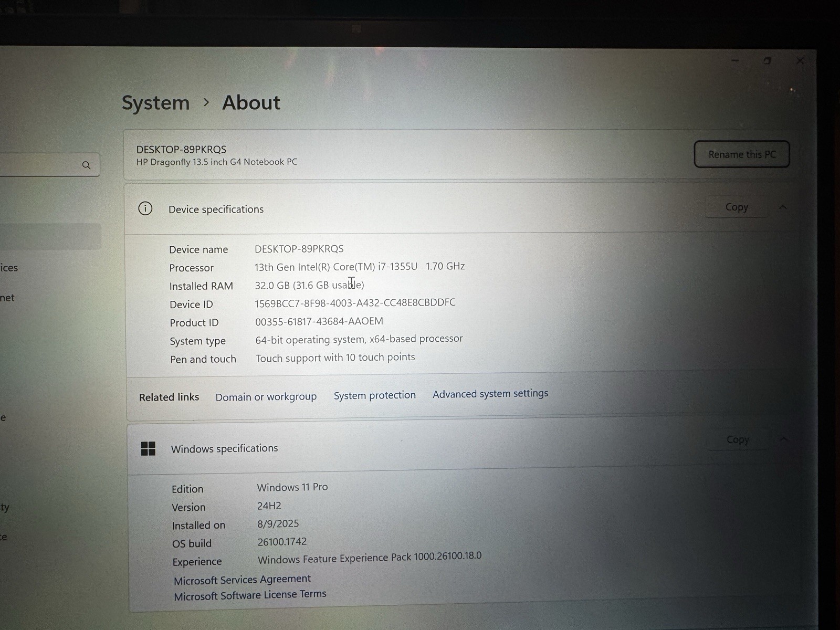Click the Related links label
This screenshot has width=840, height=630.
click(169, 397)
